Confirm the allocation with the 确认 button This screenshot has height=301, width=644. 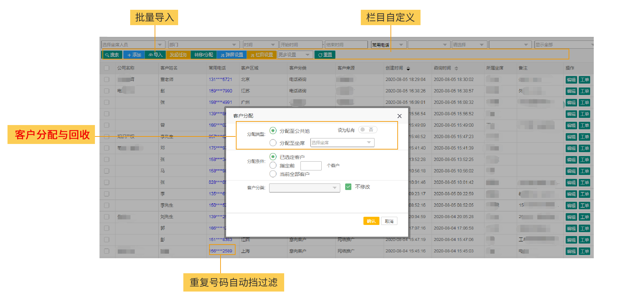pos(371,221)
